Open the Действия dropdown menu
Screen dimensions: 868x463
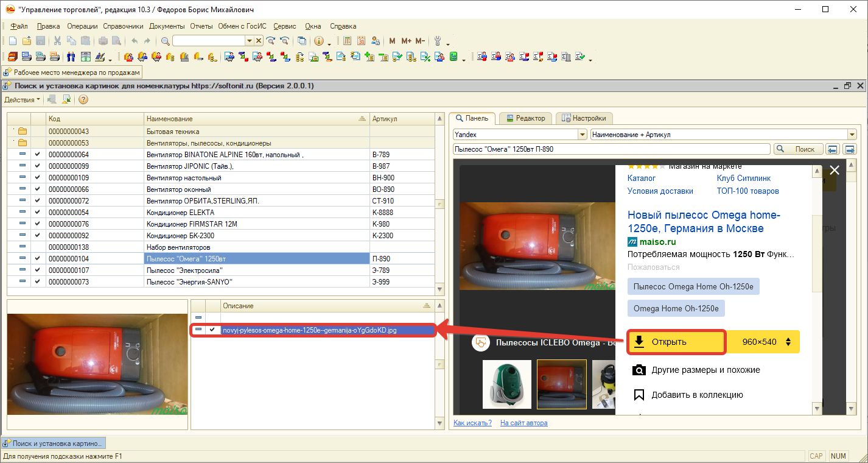[x=23, y=99]
